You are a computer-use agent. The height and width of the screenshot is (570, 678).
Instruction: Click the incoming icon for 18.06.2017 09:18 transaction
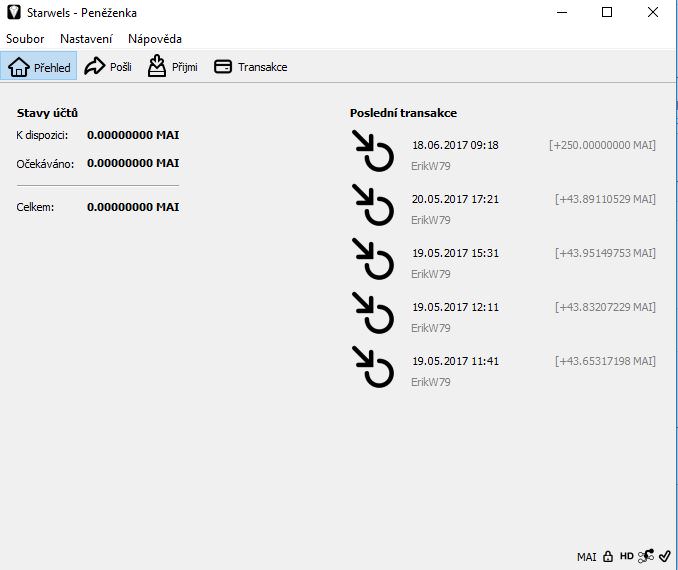(x=373, y=151)
